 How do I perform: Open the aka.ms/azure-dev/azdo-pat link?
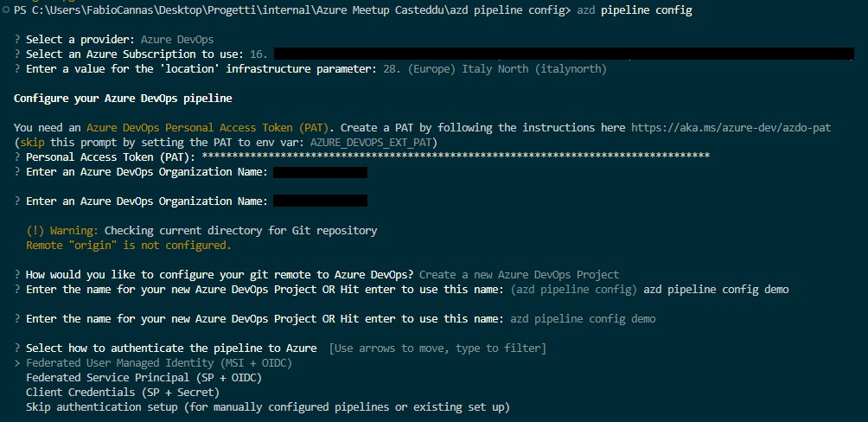point(731,128)
